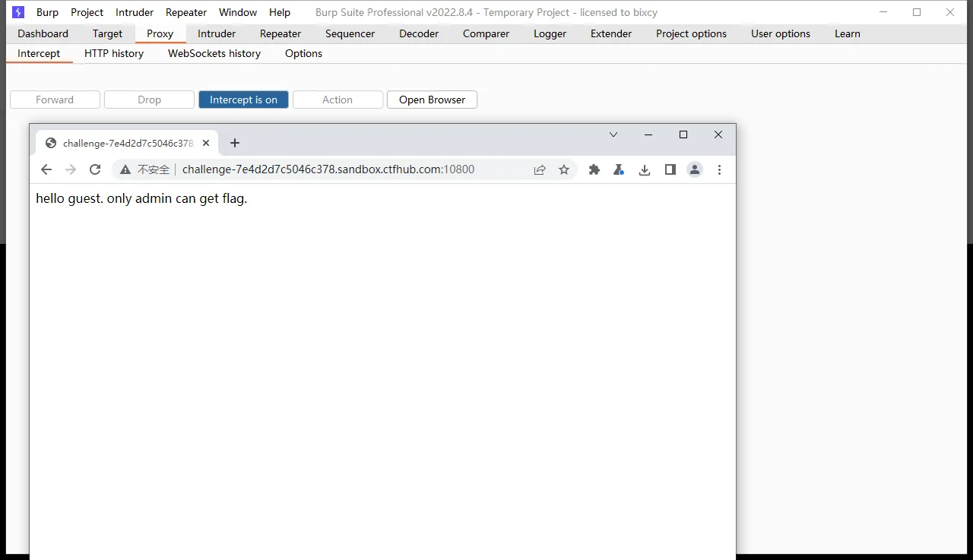Open the browser three-dot menu
Image resolution: width=973 pixels, height=560 pixels.
pyautogui.click(x=720, y=169)
